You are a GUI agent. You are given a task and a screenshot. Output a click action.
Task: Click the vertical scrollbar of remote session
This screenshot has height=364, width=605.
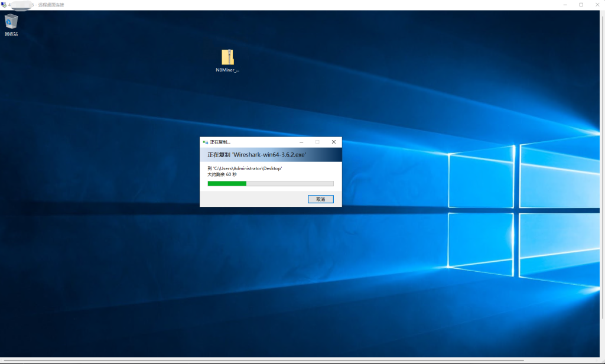(x=602, y=168)
